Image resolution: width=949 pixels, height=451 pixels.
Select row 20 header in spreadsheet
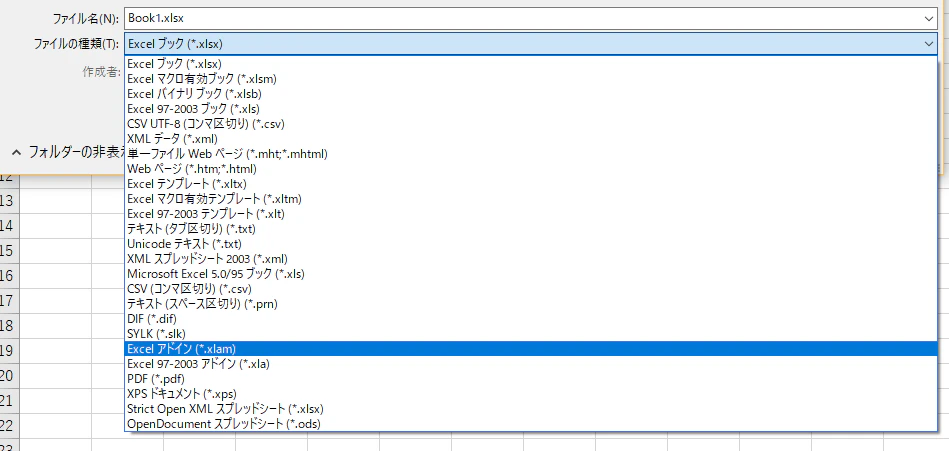pyautogui.click(x=8, y=375)
